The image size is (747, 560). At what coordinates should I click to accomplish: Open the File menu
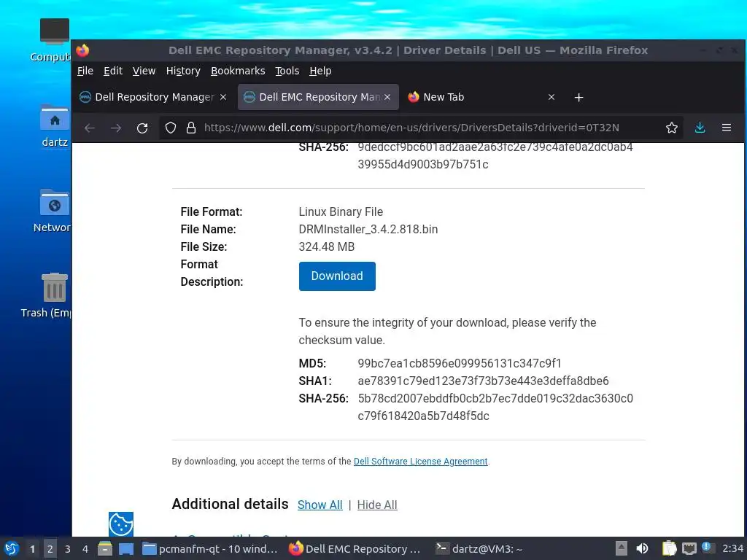pyautogui.click(x=85, y=71)
